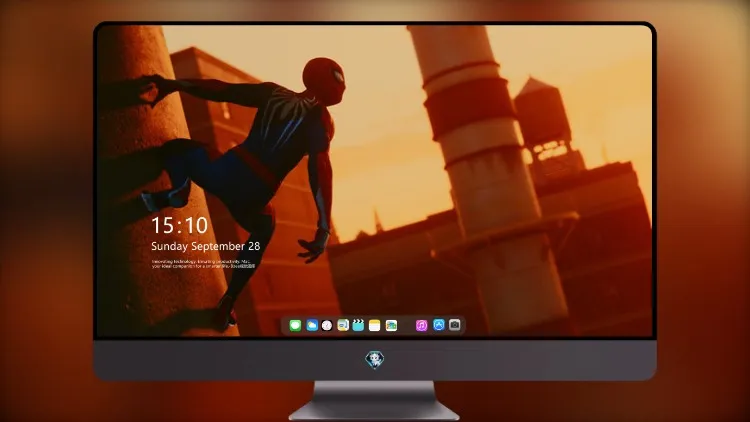Click Spider-Man's head on the wallpaper

tap(324, 77)
